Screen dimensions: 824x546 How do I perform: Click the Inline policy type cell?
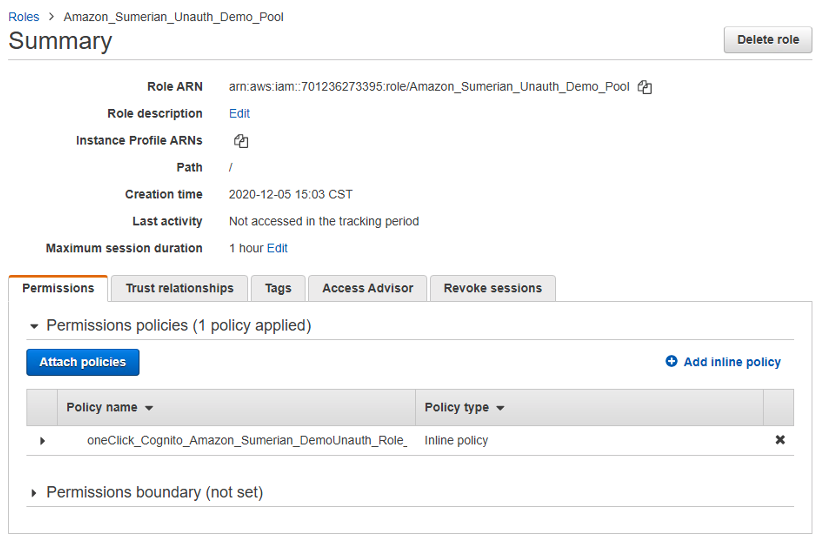point(456,440)
